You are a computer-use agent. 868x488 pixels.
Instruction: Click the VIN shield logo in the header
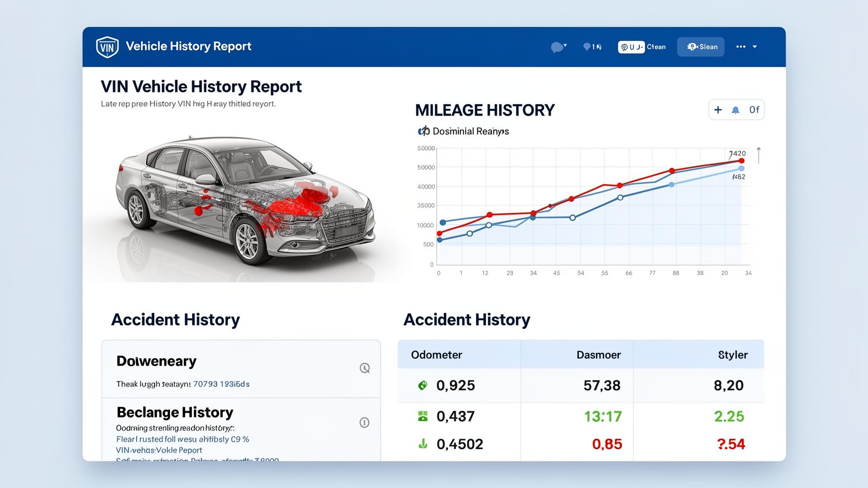pyautogui.click(x=107, y=46)
